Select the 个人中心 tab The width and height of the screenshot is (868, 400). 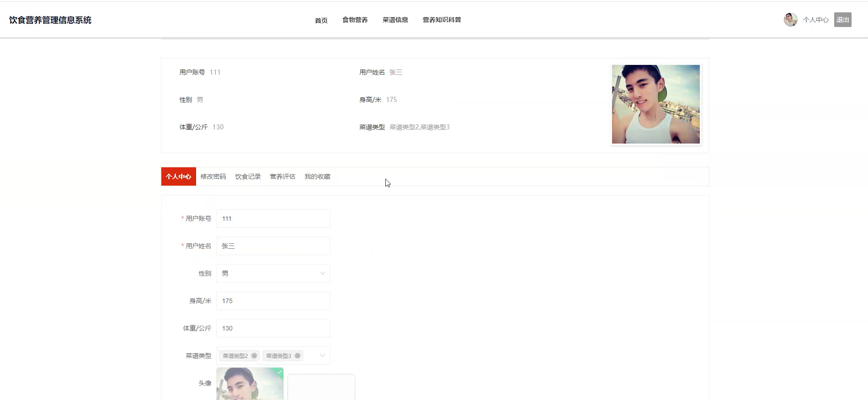[179, 176]
